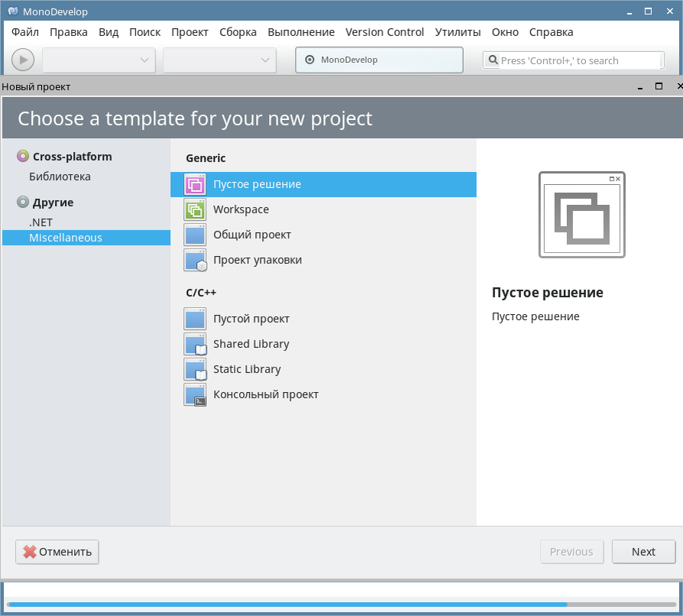Select the Пустое решение template icon
The width and height of the screenshot is (683, 616).
[x=194, y=184]
